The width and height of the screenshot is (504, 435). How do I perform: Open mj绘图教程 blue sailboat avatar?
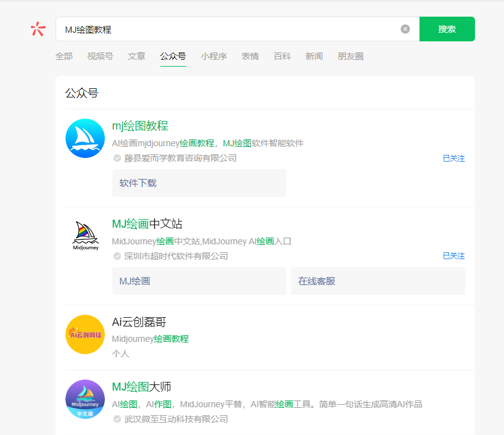85,138
